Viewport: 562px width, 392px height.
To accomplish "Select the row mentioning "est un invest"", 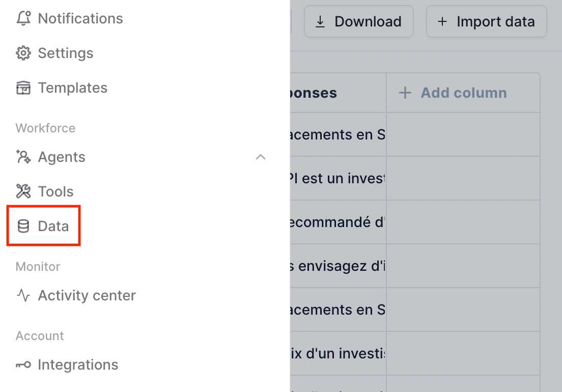I will 415,178.
